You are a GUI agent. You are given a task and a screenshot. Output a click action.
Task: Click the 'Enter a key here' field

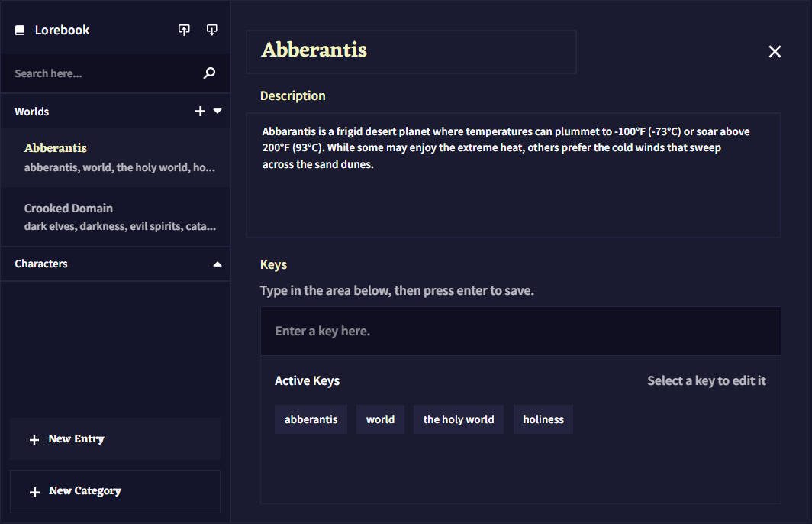pos(520,331)
